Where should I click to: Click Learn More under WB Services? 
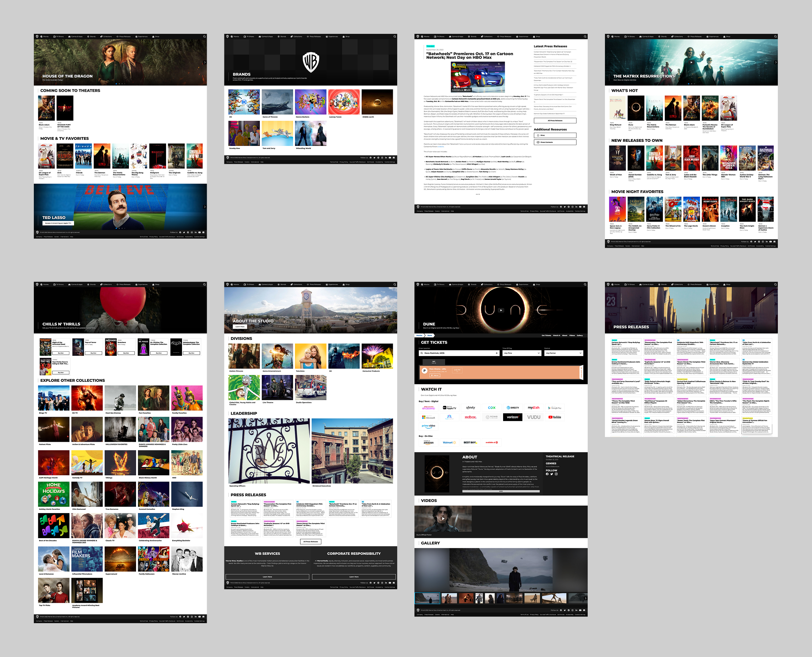click(x=267, y=577)
